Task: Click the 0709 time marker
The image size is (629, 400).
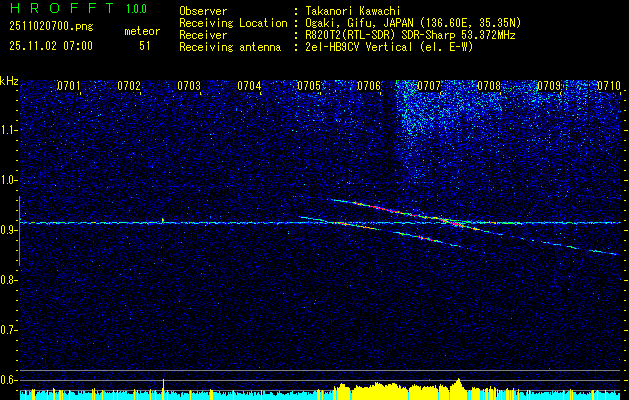Action: point(549,86)
